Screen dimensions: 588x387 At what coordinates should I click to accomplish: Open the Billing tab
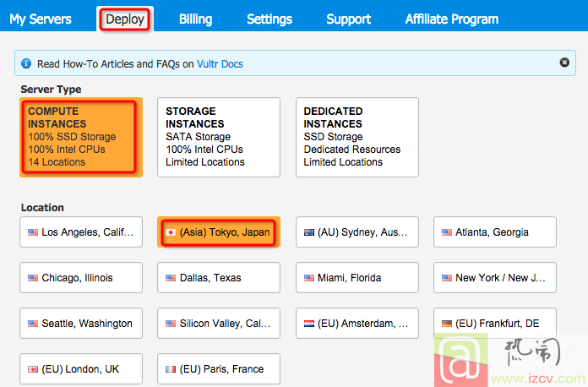tap(195, 19)
